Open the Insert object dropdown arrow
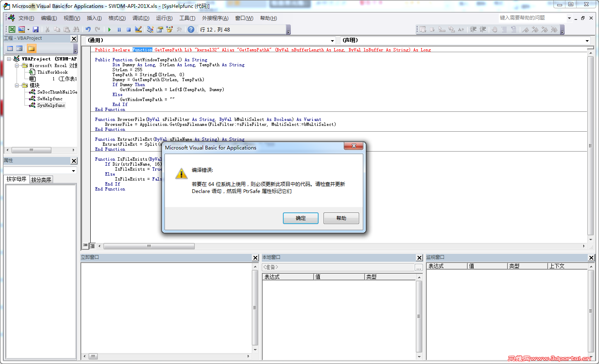Image resolution: width=599 pixels, height=364 pixels. (28, 29)
